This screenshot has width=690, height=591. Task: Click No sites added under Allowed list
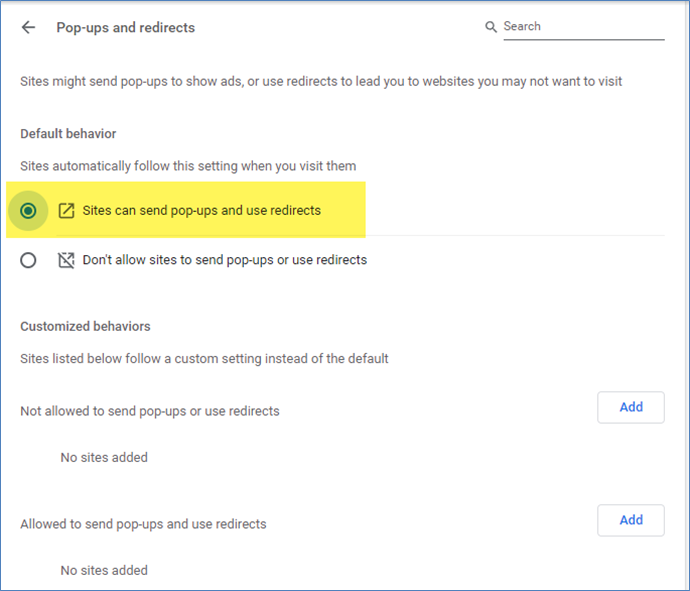104,570
